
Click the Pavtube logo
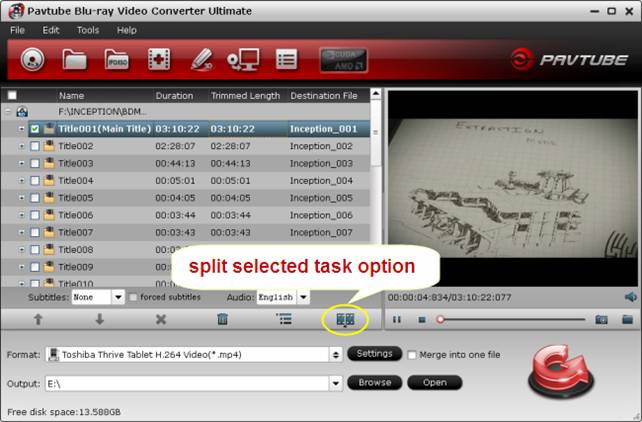[x=569, y=60]
